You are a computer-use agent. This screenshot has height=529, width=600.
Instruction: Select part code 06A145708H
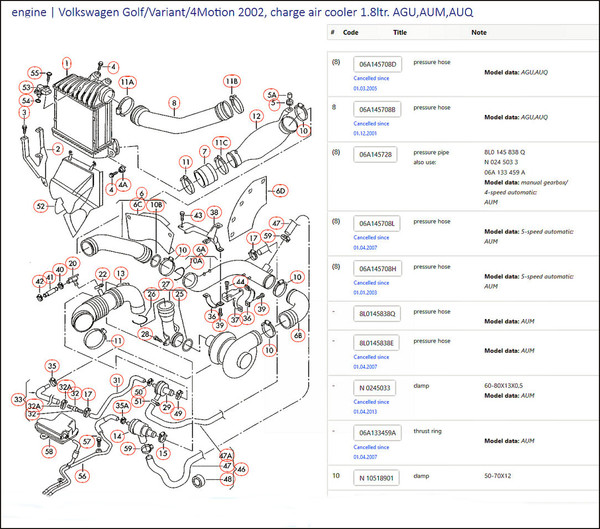pos(378,268)
